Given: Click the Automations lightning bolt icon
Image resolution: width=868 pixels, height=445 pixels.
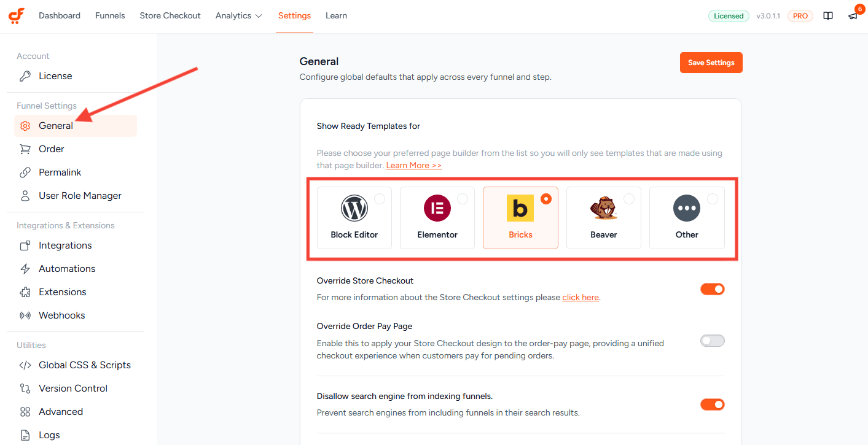Looking at the screenshot, I should point(25,269).
